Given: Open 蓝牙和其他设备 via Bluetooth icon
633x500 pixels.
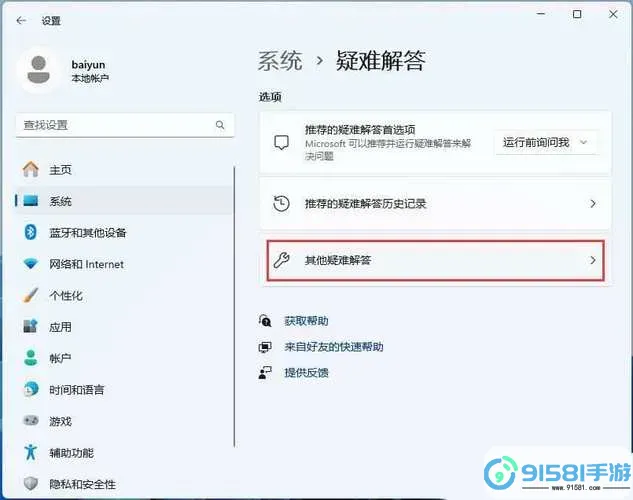Looking at the screenshot, I should click(x=30, y=233).
